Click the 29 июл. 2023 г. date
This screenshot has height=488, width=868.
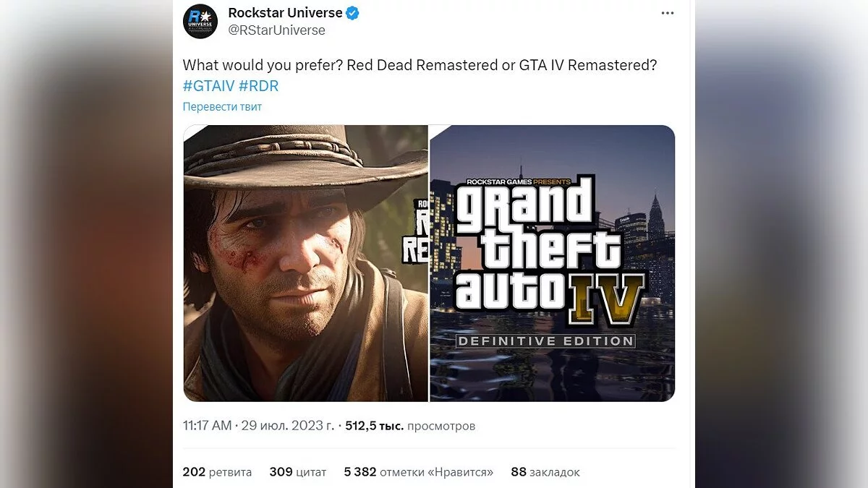(x=288, y=426)
